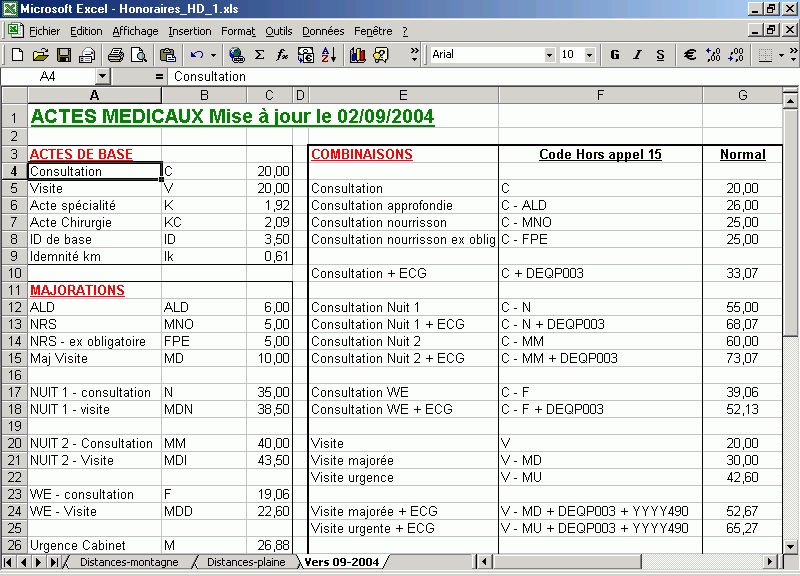Open the Affichage menu
The width and height of the screenshot is (800, 576).
[135, 31]
